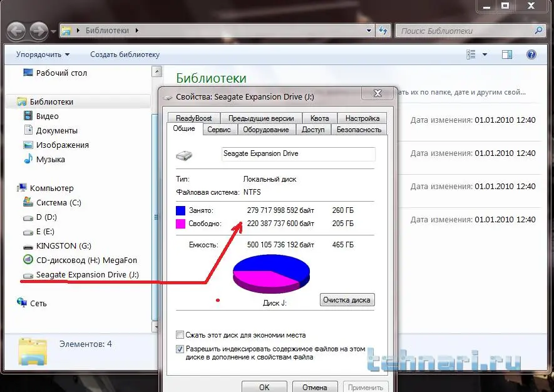The height and width of the screenshot is (392, 554).
Task: Click the magenta 'Свободно' color swatch
Action: 180,224
